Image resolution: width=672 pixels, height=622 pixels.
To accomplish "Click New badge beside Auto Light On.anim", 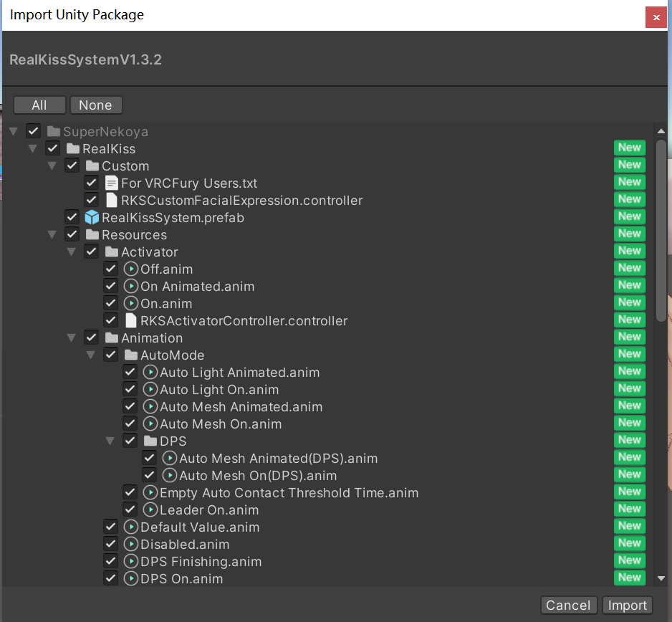I will tap(629, 388).
